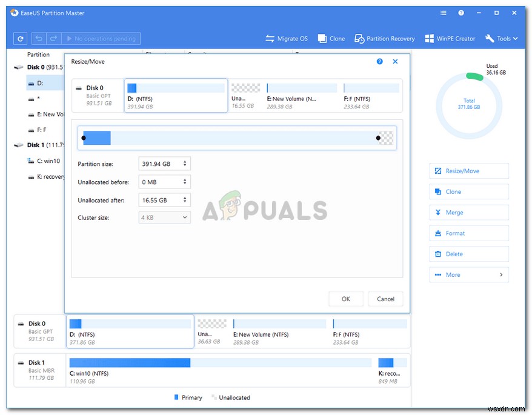Open the list menu icon in title bar
532x415 pixels.
(443, 13)
